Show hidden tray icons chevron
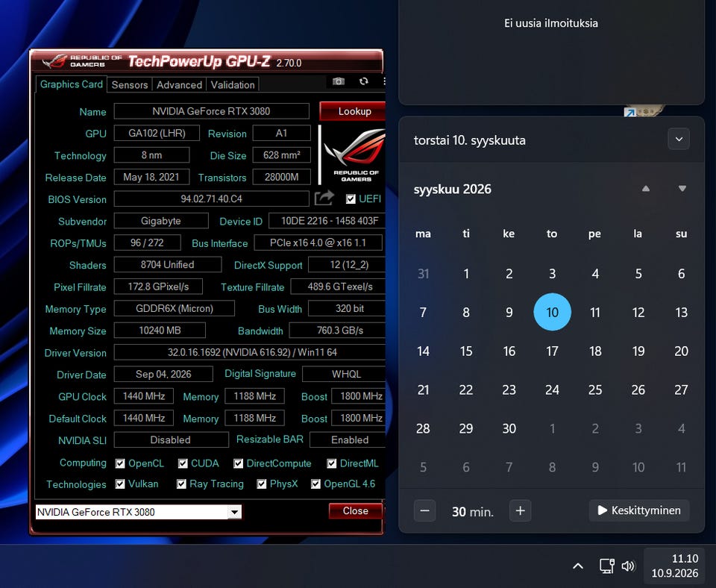Image resolution: width=716 pixels, height=588 pixels. (x=577, y=566)
